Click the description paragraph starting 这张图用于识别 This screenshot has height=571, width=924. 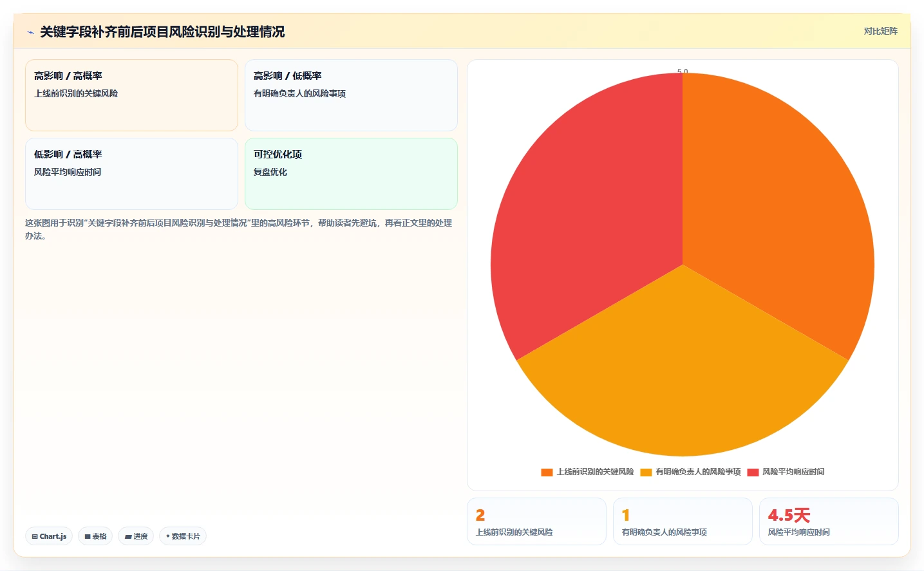coord(238,229)
